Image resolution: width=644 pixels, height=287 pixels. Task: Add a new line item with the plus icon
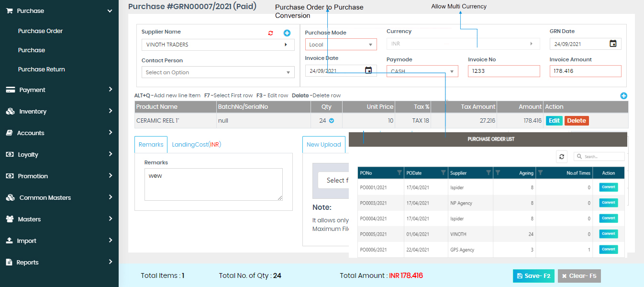click(623, 96)
